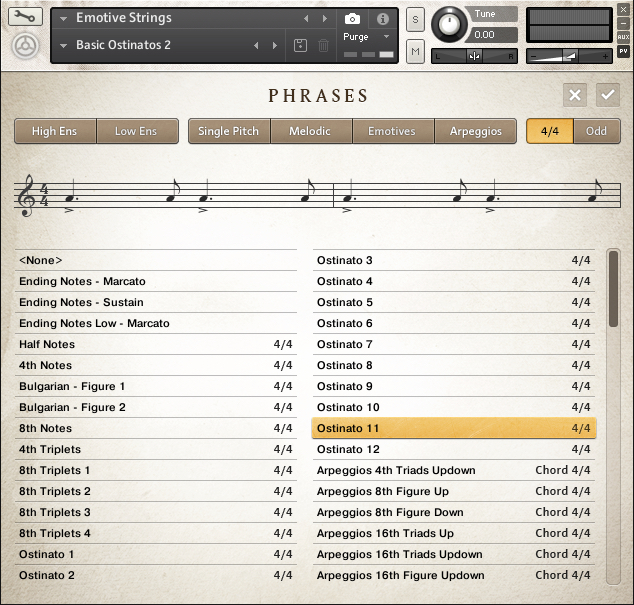Select Arpeggios 16th Figure Updown phrase
This screenshot has width=634, height=605.
point(454,575)
